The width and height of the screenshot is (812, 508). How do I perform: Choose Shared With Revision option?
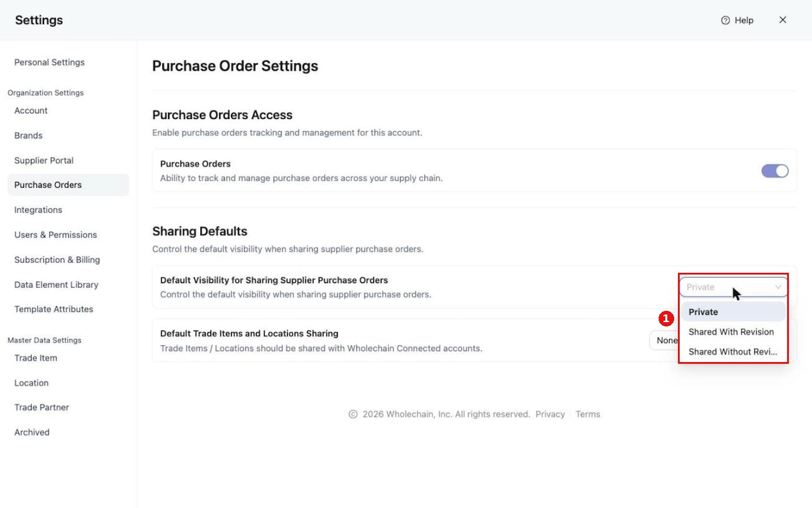733,332
